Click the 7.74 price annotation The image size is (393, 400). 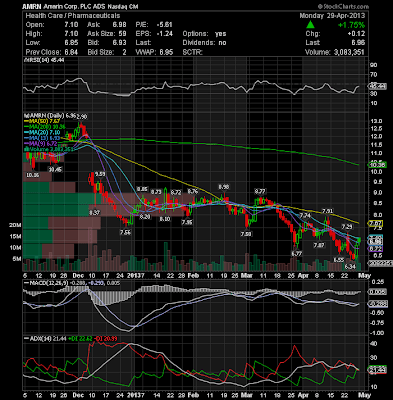coord(305,216)
